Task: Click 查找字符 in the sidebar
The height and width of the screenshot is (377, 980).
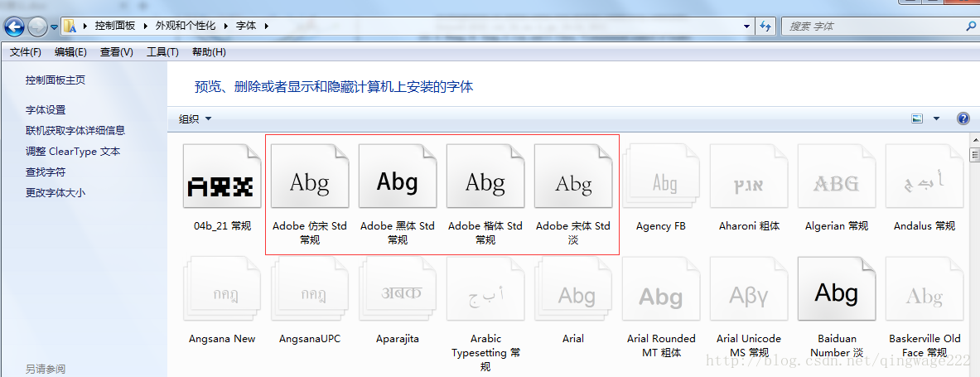Action: coord(46,172)
